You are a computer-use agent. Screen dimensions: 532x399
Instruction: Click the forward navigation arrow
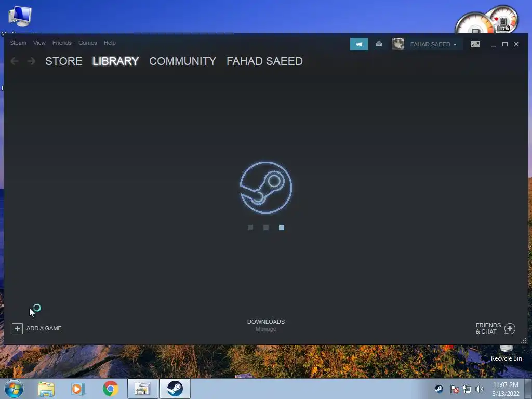click(31, 61)
